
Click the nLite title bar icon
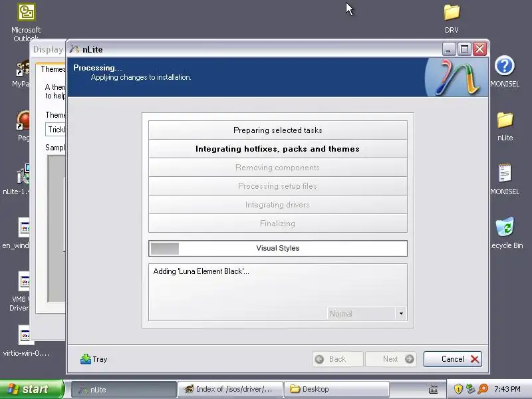click(74, 49)
